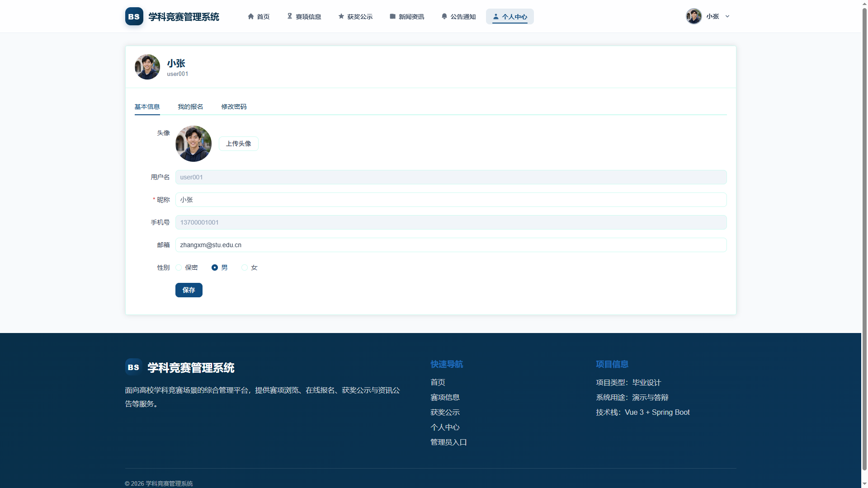Click the 项目信息 footer heading
This screenshot has height=488, width=868.
coord(612,364)
